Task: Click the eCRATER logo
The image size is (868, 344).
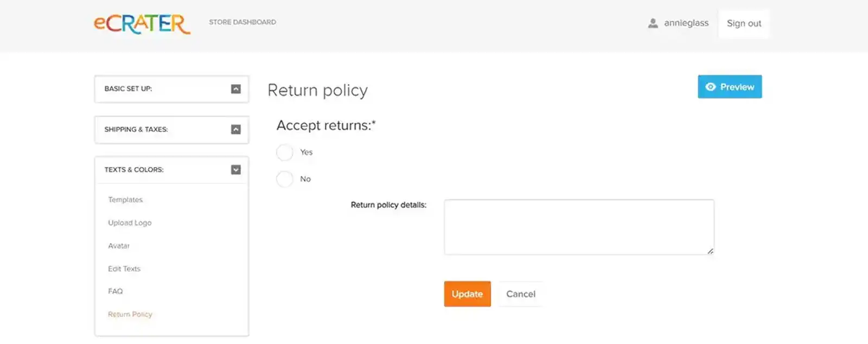Action: click(142, 23)
